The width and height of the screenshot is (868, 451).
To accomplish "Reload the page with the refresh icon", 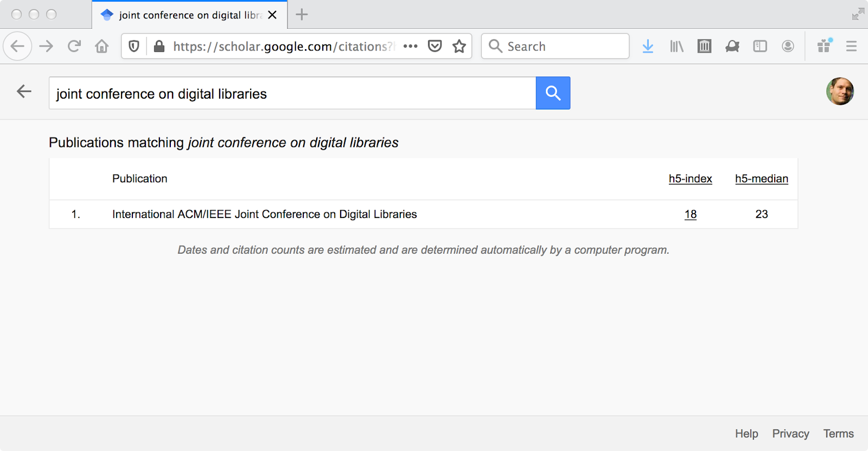I will click(x=74, y=46).
